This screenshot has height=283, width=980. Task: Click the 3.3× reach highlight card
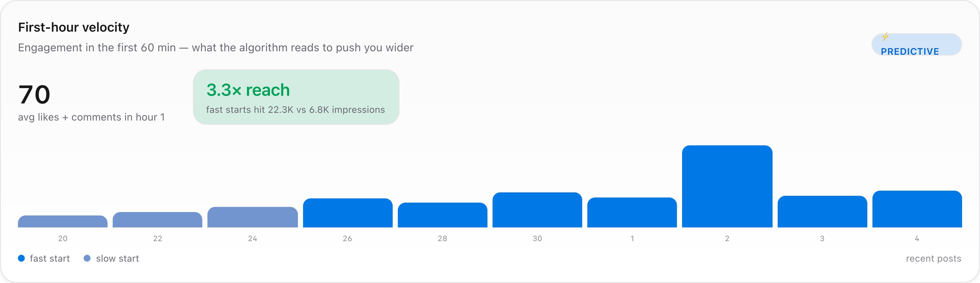[x=296, y=97]
